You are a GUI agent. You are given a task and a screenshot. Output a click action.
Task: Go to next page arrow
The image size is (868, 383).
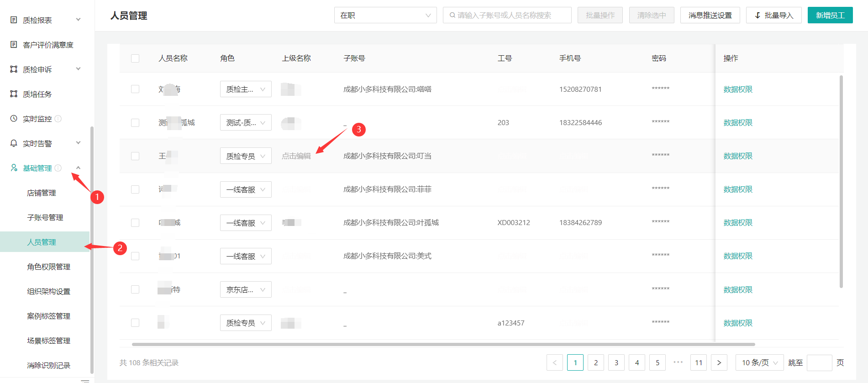(719, 362)
